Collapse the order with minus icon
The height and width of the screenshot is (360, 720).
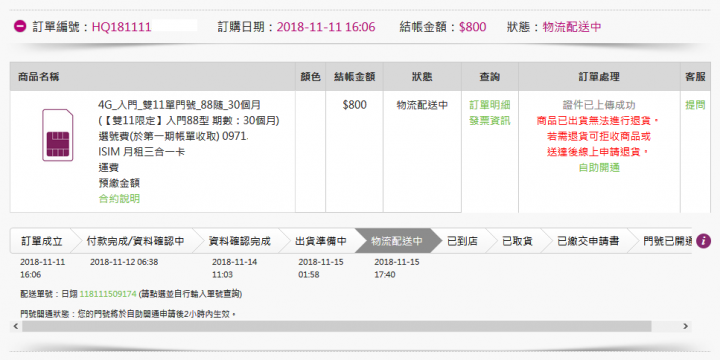(x=20, y=27)
